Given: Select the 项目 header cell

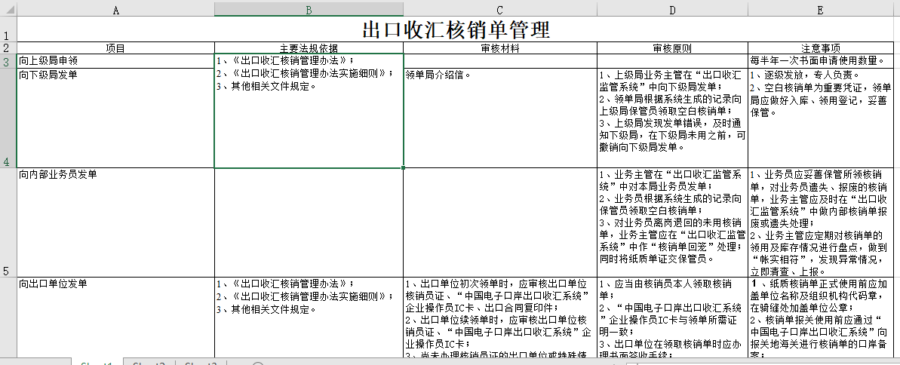Looking at the screenshot, I should coord(116,48).
